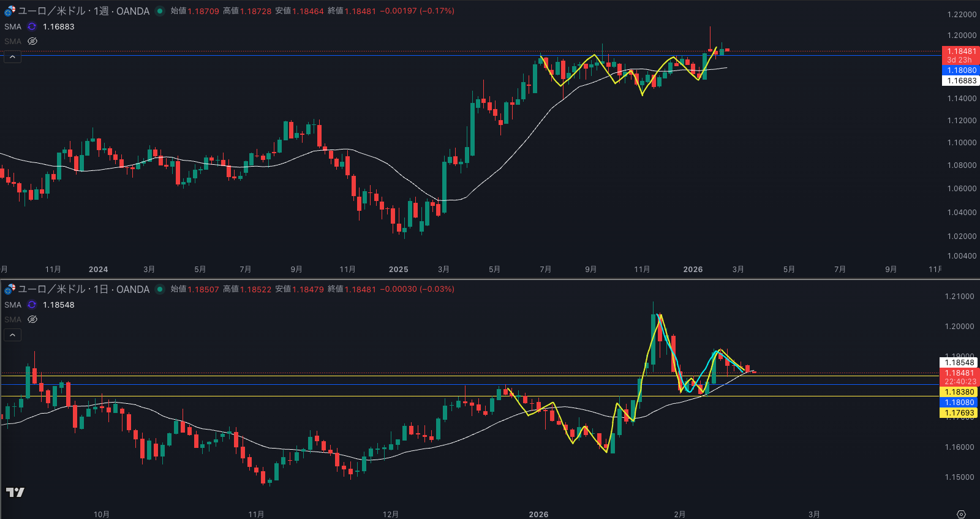Click purple SMA refresh icon on weekly chart
The image size is (980, 519).
tap(32, 26)
